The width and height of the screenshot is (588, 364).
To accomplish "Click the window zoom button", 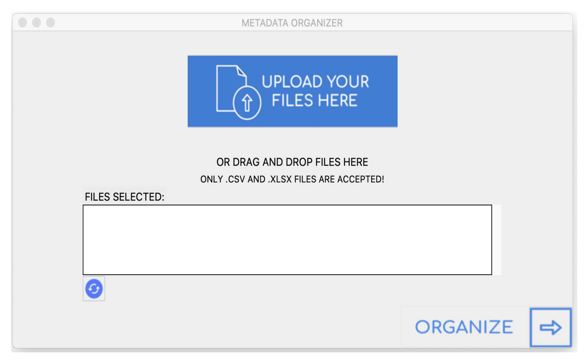I will [51, 23].
